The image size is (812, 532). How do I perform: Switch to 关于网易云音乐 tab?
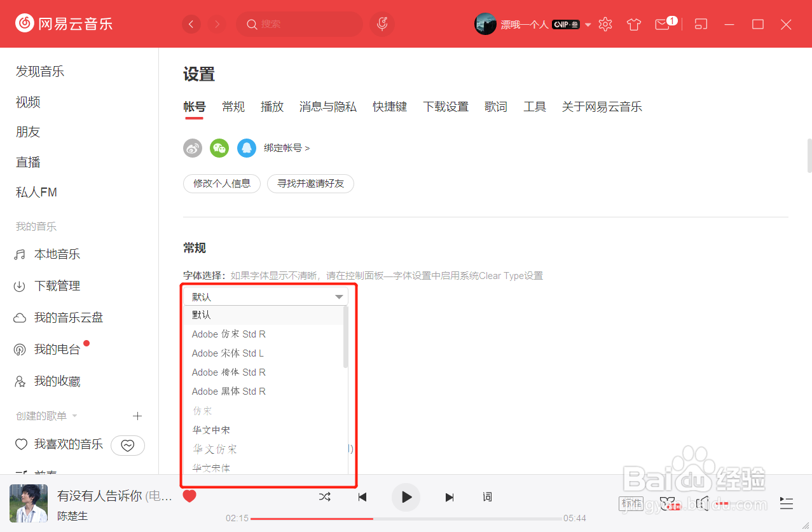coord(602,107)
